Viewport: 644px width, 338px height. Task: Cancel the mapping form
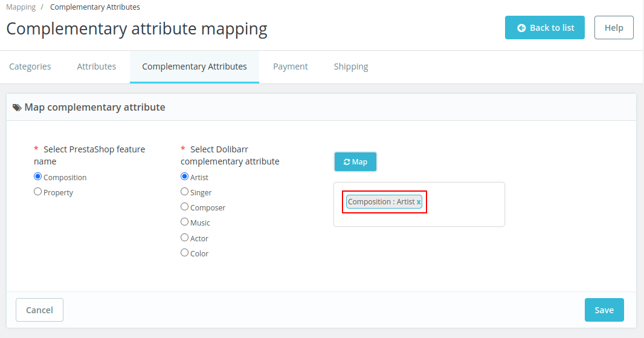(39, 310)
